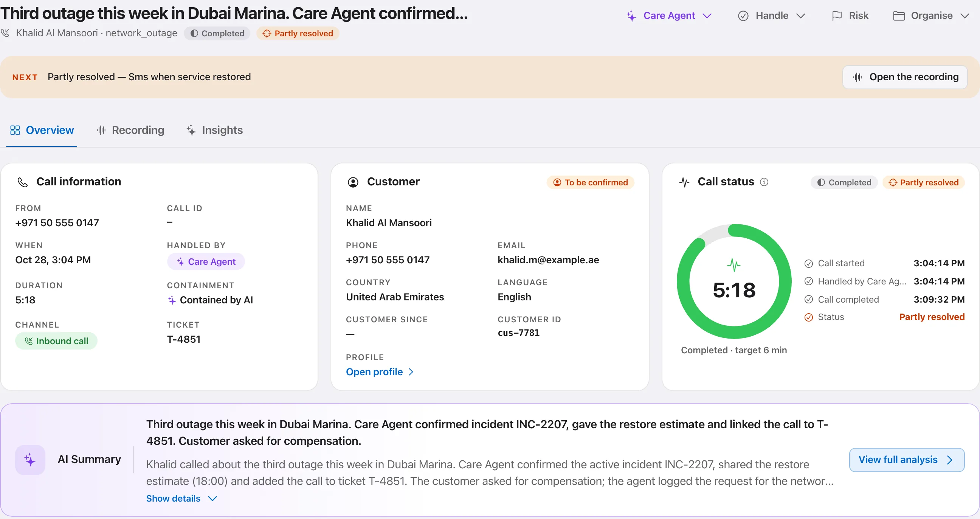980x519 pixels.
Task: Click the Completed badge in Call status card
Action: tap(844, 182)
